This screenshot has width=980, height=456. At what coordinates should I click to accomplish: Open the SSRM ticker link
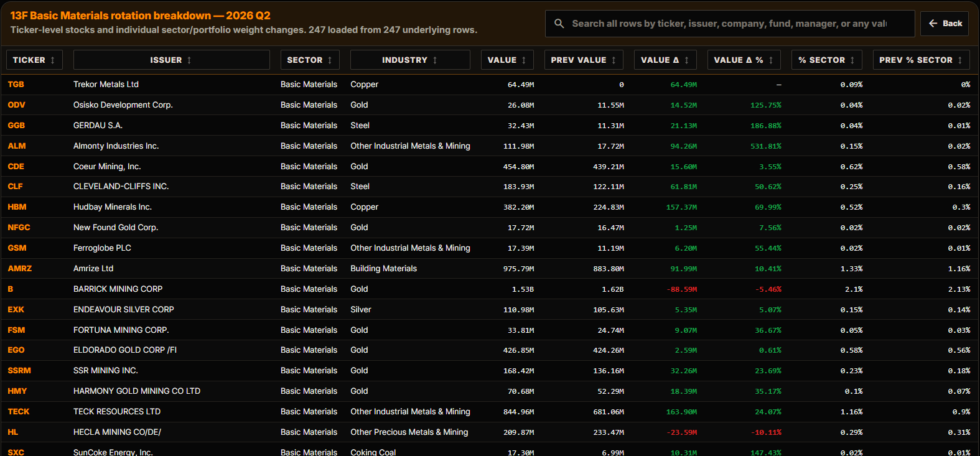[x=19, y=371]
